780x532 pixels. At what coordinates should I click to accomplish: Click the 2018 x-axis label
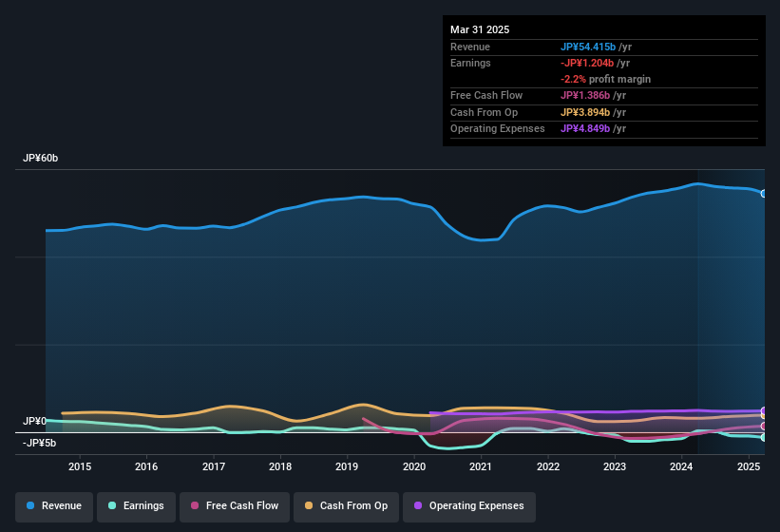click(x=280, y=466)
